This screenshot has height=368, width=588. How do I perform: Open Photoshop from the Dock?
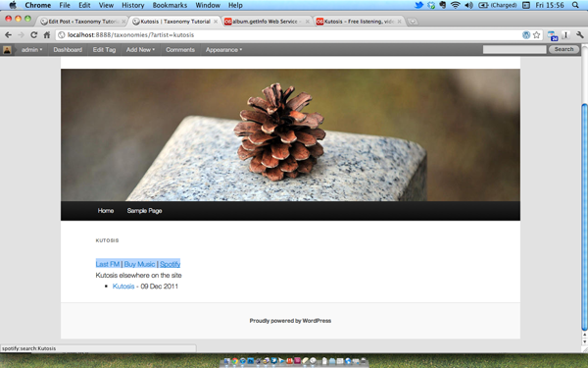point(251,361)
